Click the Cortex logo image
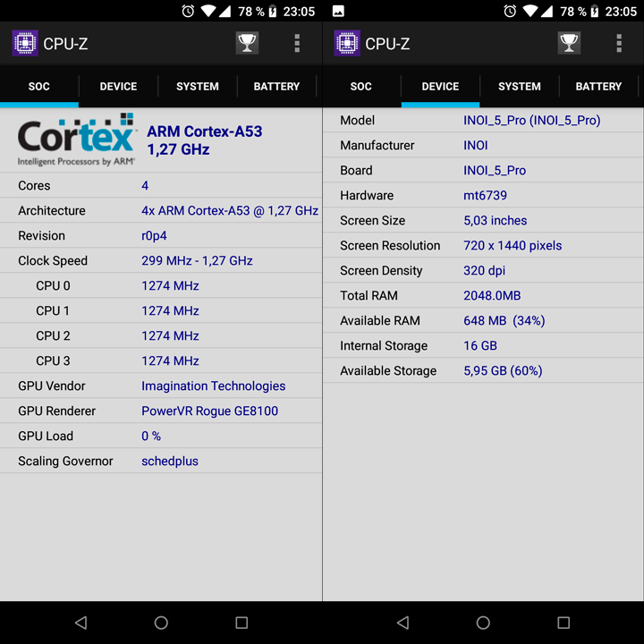Screen dimensions: 644x644 (x=76, y=140)
